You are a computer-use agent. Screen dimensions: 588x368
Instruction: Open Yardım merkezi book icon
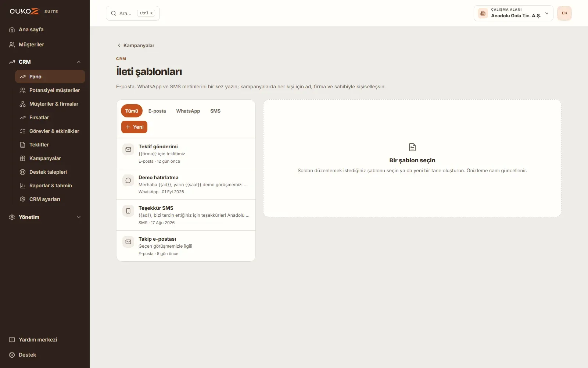tap(12, 340)
